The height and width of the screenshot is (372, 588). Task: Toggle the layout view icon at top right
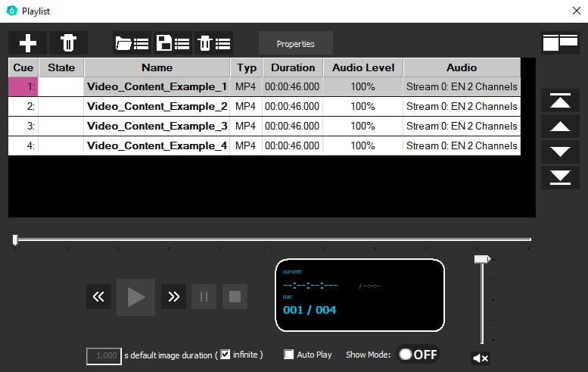[560, 43]
